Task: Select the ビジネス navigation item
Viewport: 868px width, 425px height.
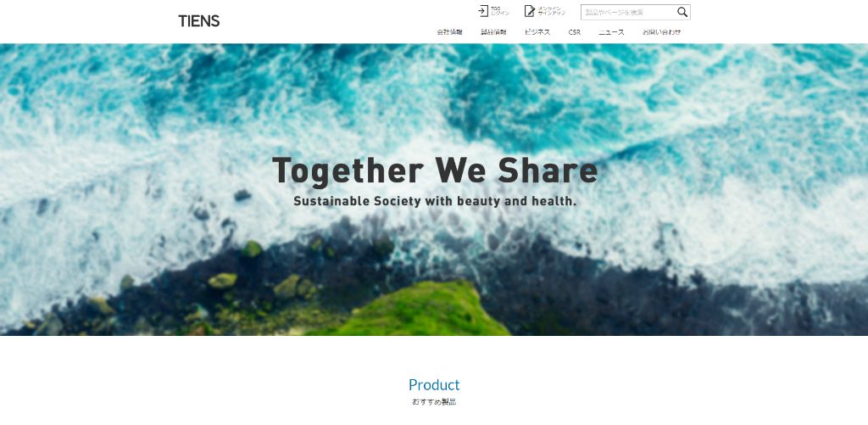Action: pyautogui.click(x=537, y=32)
